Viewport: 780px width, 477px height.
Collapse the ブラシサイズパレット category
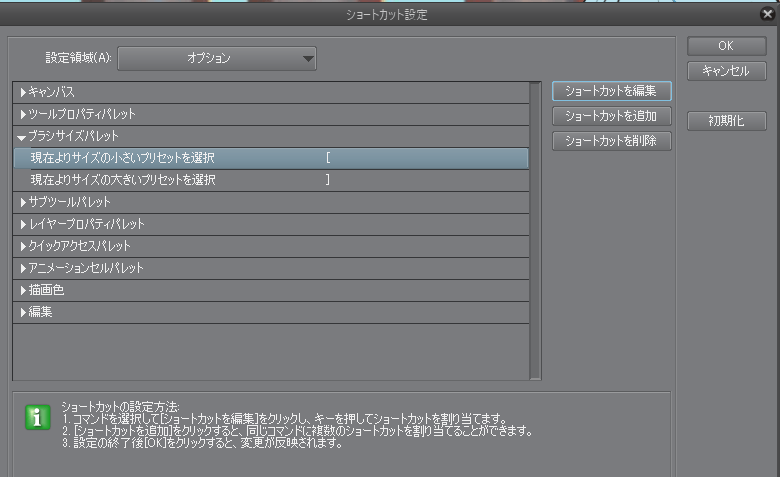(21, 137)
